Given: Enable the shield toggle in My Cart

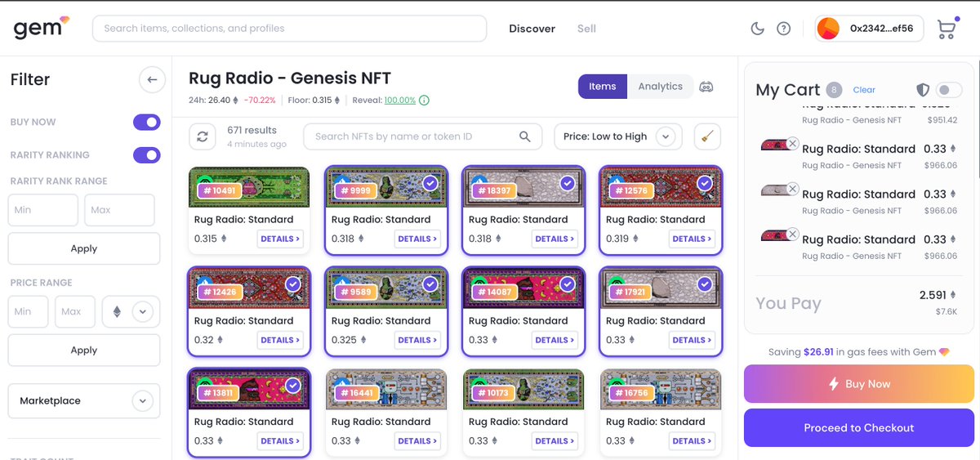Looking at the screenshot, I should pos(948,90).
